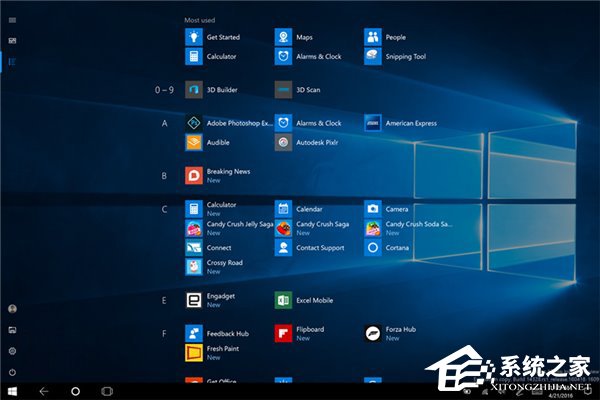
Task: Expand the hamburger menu in Start
Action: (x=12, y=19)
